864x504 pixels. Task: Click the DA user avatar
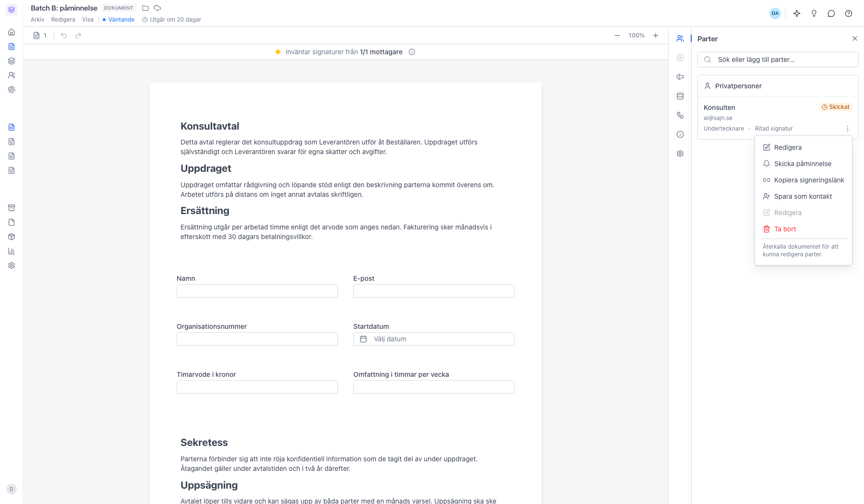coord(775,13)
